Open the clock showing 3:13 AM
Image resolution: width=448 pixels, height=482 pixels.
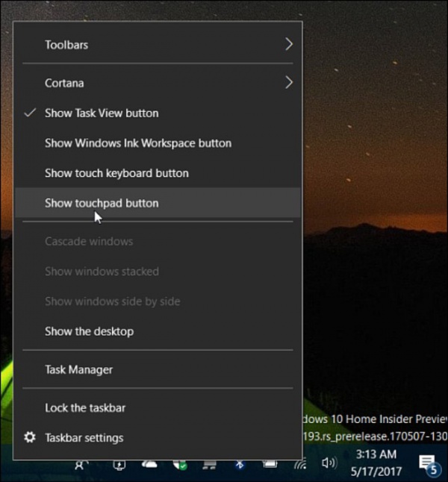[376, 463]
